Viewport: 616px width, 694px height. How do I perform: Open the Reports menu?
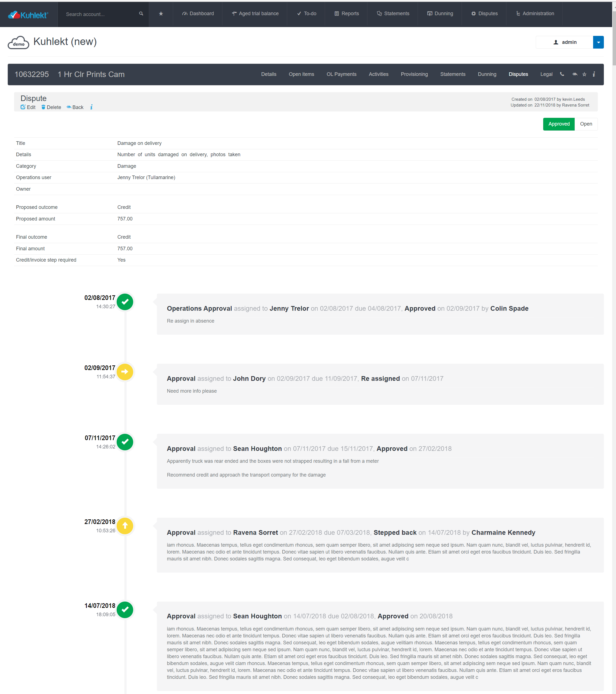[346, 14]
